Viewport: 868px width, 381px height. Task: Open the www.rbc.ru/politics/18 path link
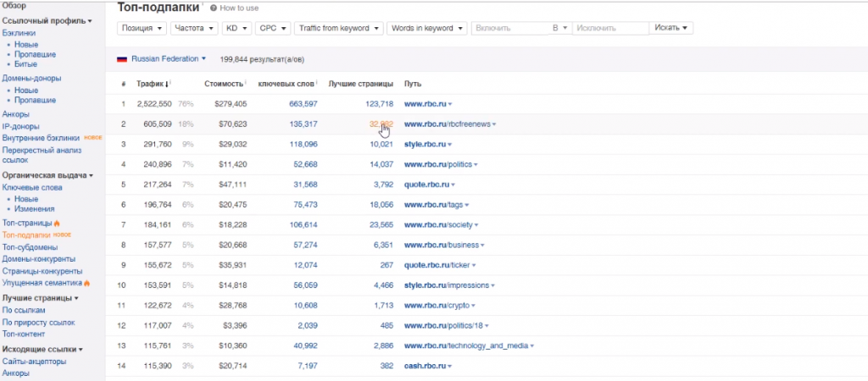point(443,326)
